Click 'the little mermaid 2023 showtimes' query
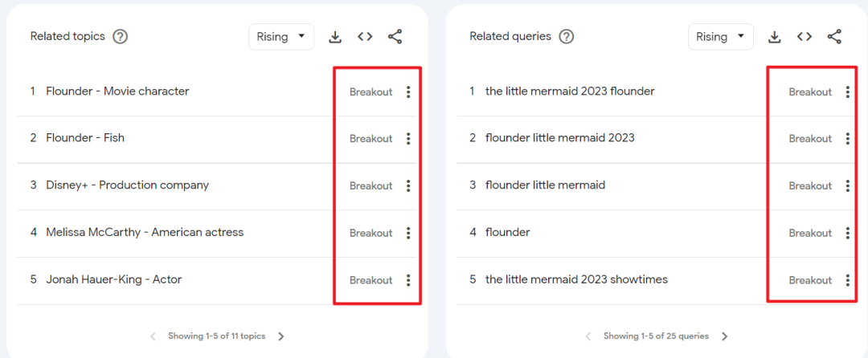Image resolution: width=868 pixels, height=358 pixels. click(576, 279)
